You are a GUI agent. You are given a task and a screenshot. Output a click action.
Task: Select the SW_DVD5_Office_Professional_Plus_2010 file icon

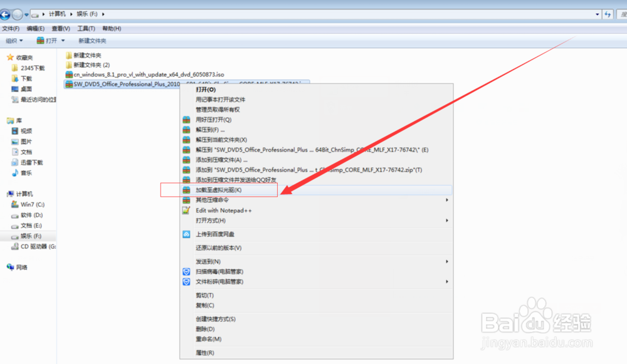pyautogui.click(x=69, y=84)
